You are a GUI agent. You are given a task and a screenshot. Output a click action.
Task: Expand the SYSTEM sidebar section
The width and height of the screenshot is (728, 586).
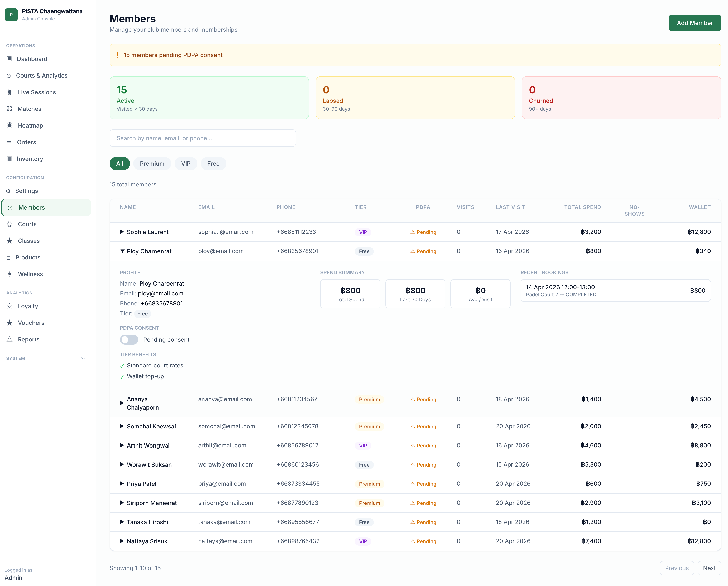83,358
